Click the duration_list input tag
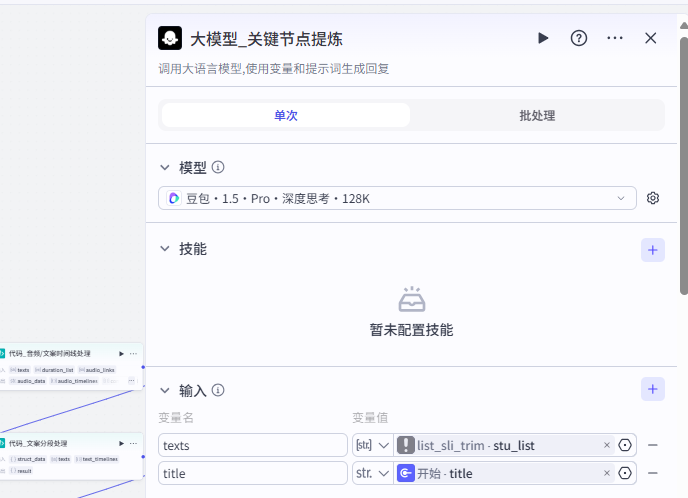 tap(54, 370)
